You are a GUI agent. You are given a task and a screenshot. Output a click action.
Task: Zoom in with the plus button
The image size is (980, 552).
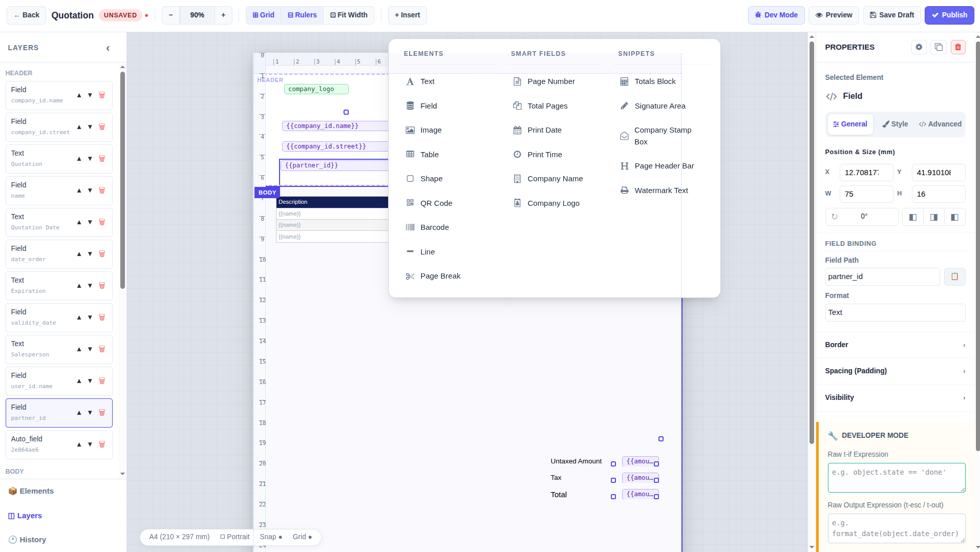tap(223, 15)
